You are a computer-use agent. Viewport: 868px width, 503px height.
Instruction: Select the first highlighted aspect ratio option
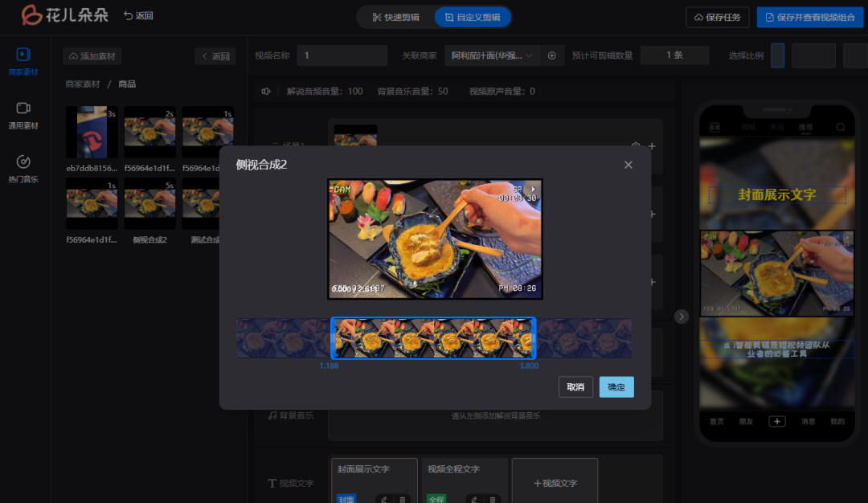tap(778, 55)
